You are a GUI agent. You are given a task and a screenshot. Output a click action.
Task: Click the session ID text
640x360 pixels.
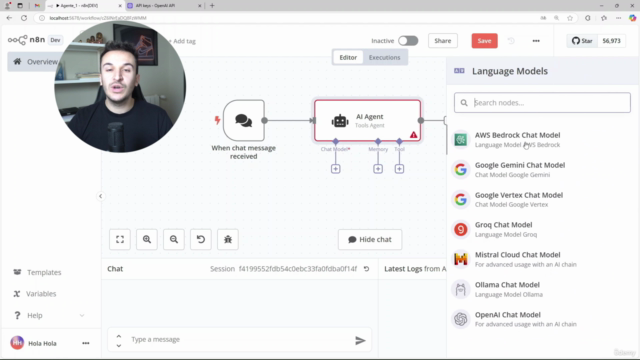[298, 269]
